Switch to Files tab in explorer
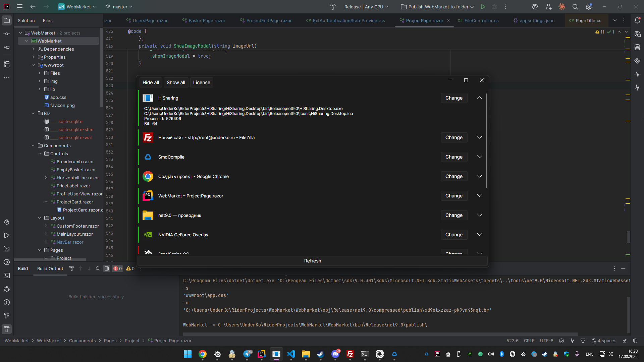 tap(48, 20)
